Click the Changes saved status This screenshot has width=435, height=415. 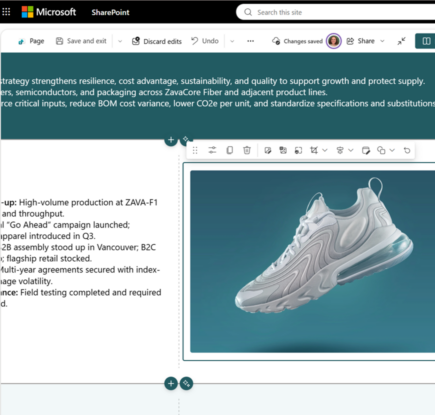coord(297,41)
